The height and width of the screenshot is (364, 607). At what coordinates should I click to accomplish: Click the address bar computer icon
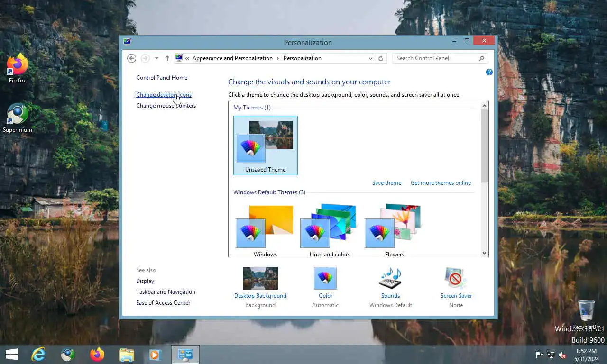pyautogui.click(x=179, y=58)
